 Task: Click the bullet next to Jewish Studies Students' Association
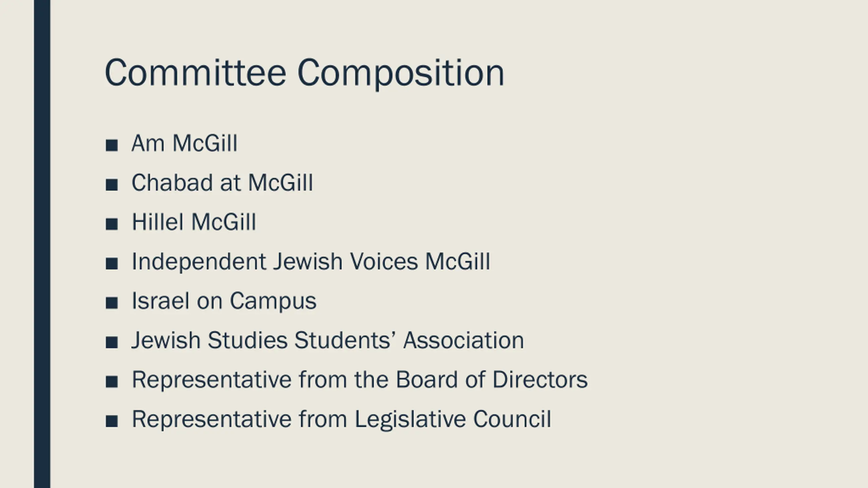(x=112, y=342)
